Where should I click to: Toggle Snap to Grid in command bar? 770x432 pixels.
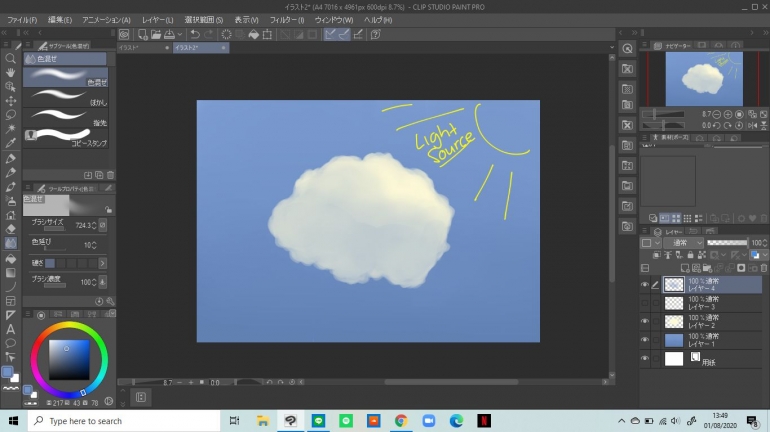coord(358,34)
